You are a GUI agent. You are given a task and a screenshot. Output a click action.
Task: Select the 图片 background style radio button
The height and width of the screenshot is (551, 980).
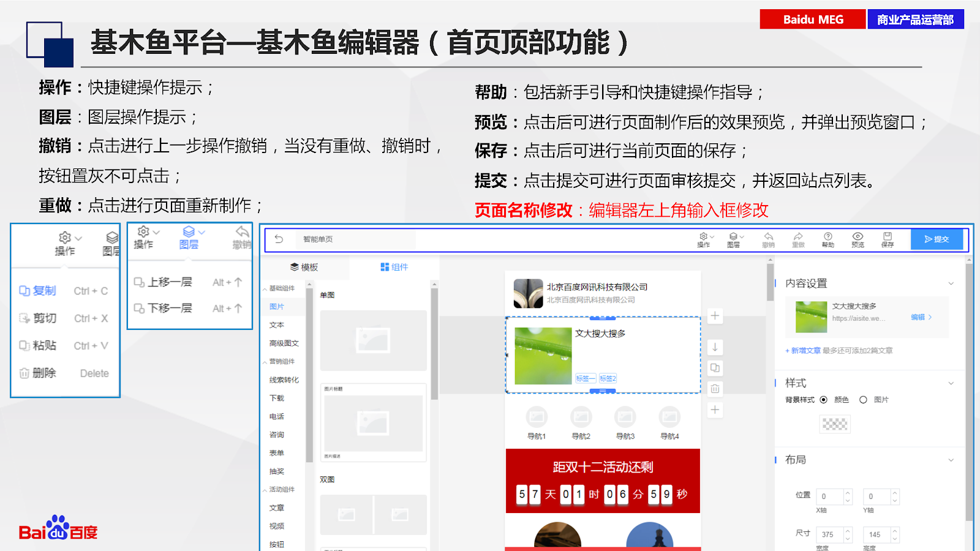863,400
